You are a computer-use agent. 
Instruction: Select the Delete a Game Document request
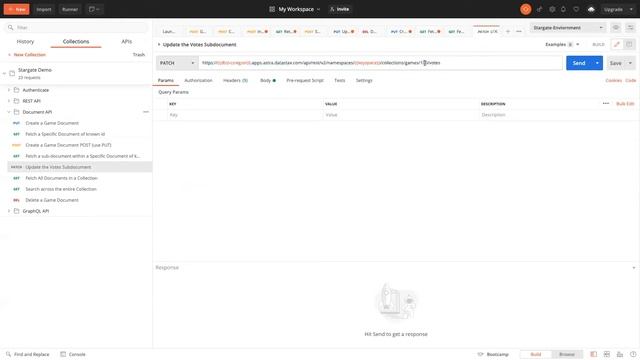pos(52,200)
